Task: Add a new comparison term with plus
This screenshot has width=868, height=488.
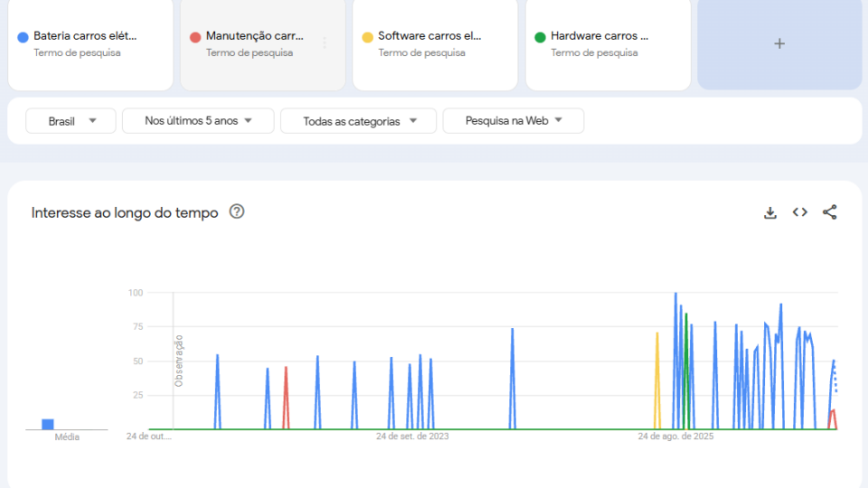Action: coord(779,43)
